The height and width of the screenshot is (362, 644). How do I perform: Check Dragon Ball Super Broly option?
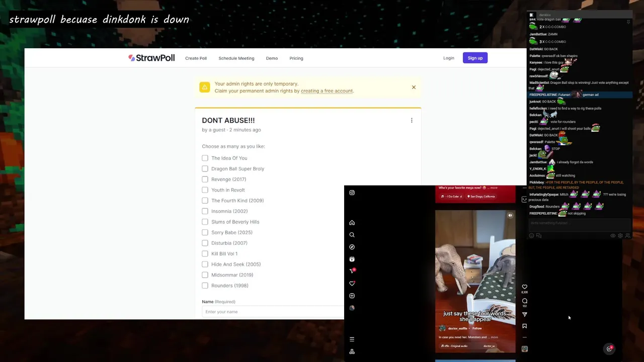coord(205,168)
